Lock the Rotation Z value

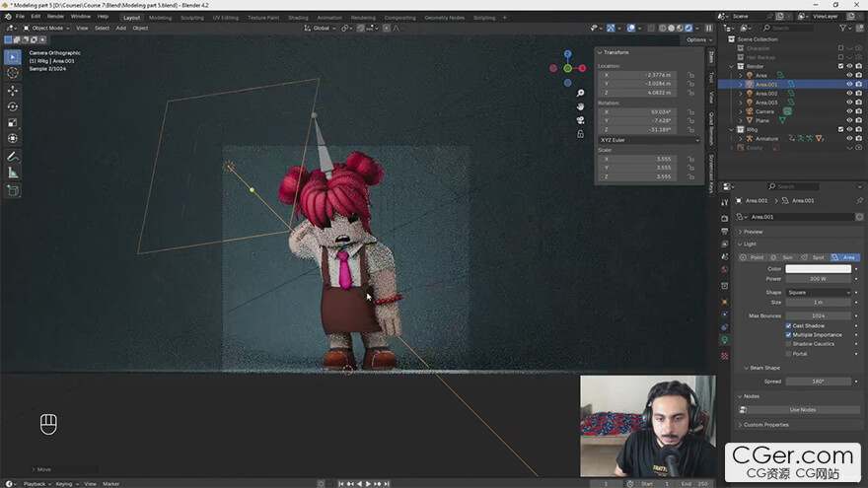pyautogui.click(x=690, y=129)
